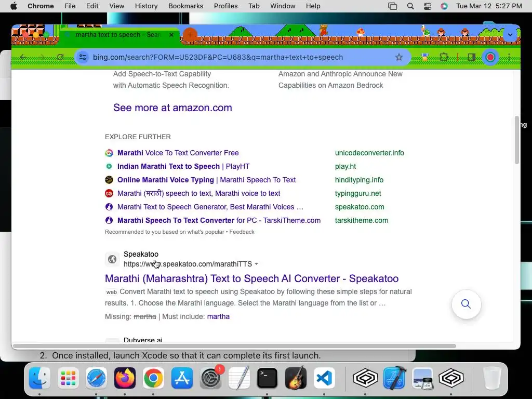Viewport: 532px width, 399px height.
Task: Open See more at amazon.com link
Action: click(x=172, y=108)
